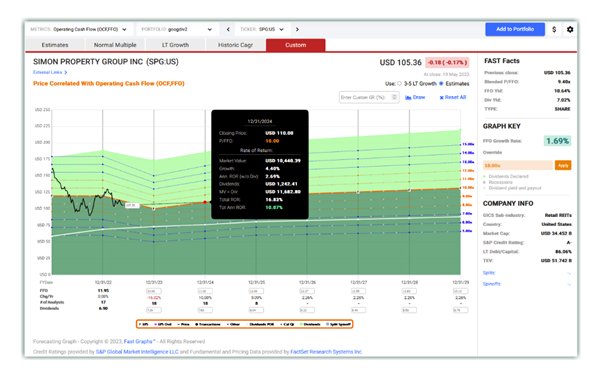Screen dimensions: 596x374
Task: Click Retail REITs sub-industry value
Action: coord(558,215)
